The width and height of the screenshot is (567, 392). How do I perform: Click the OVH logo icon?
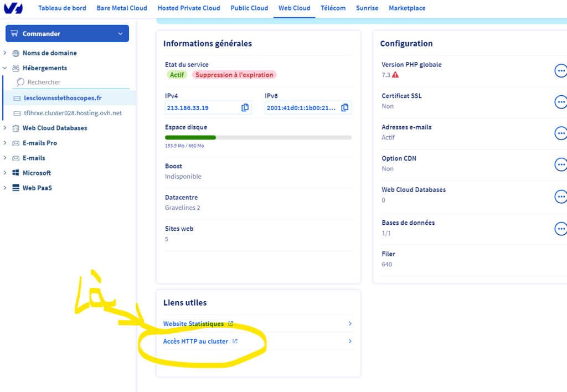point(13,8)
